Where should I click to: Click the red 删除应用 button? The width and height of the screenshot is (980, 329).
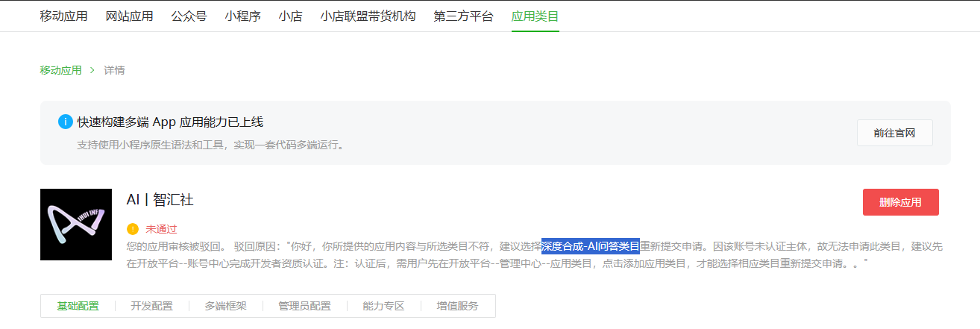900,202
